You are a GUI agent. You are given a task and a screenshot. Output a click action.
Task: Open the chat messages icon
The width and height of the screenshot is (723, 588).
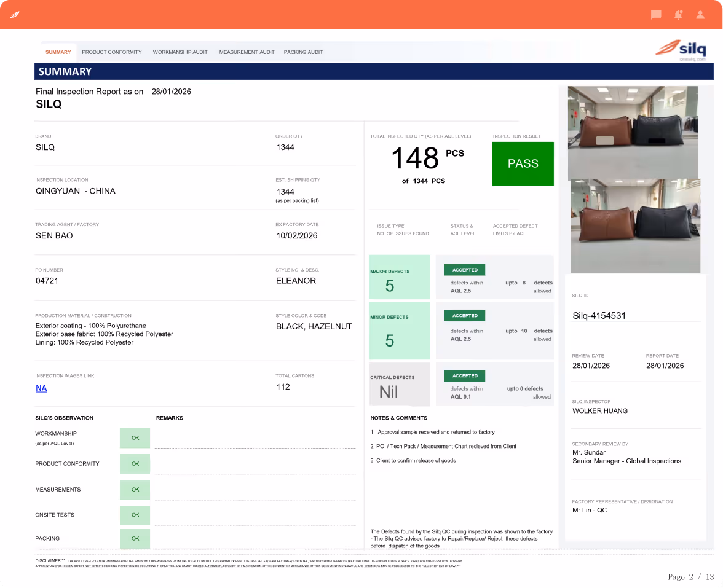tap(655, 15)
